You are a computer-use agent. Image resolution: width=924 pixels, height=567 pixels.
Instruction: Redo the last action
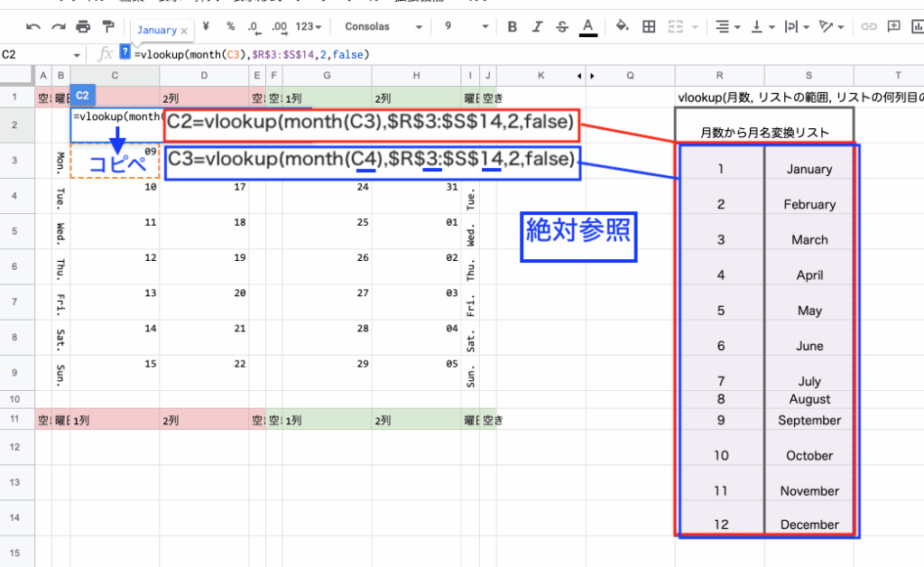(57, 26)
